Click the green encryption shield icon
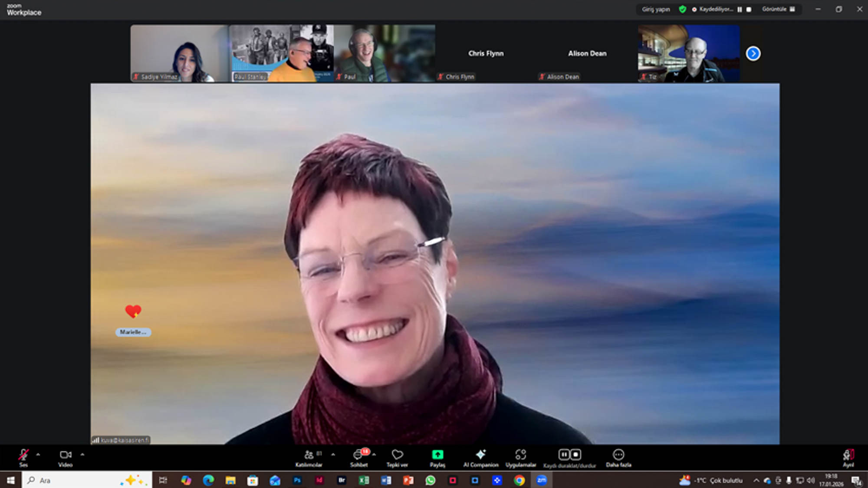Viewport: 868px width, 488px height. point(683,9)
